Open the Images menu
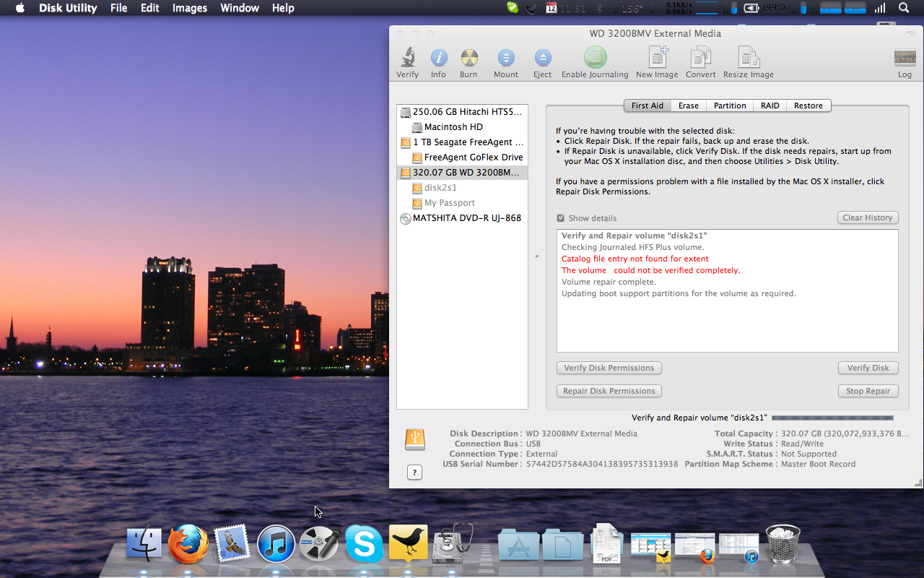This screenshot has width=924, height=578. pyautogui.click(x=190, y=8)
